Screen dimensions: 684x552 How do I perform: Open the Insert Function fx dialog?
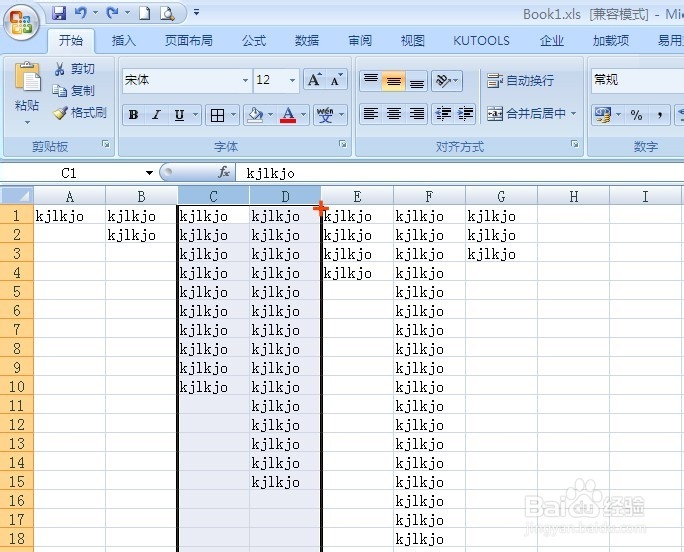coord(223,173)
